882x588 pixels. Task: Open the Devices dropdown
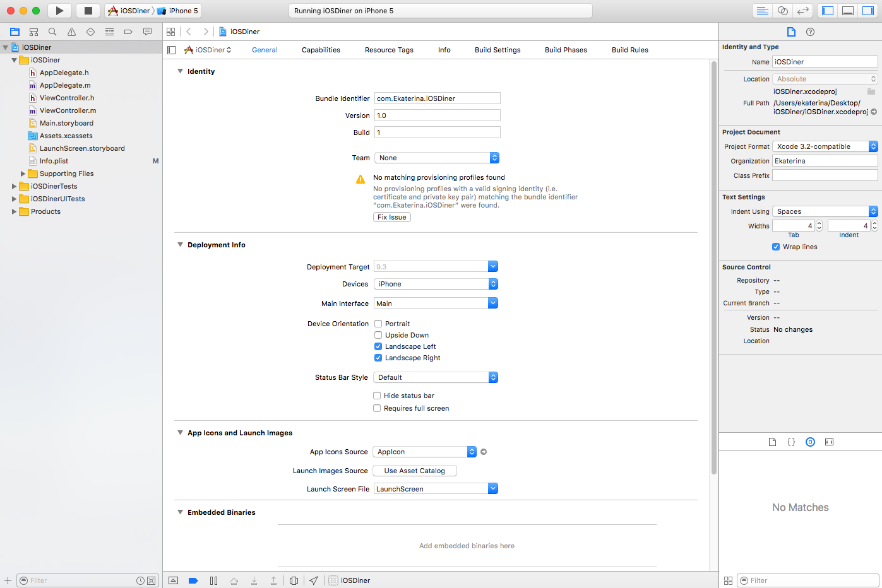tap(436, 284)
